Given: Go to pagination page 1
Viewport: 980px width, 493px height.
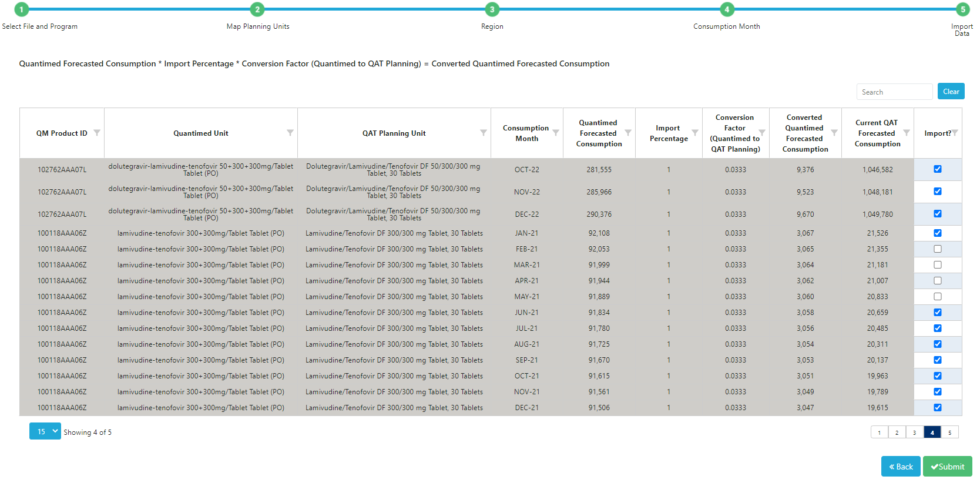Looking at the screenshot, I should click(x=880, y=432).
